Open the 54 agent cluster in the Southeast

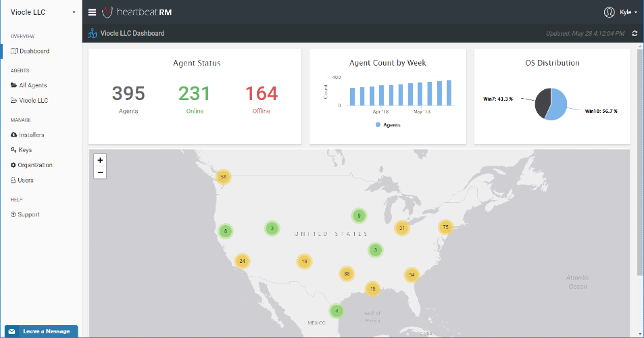(x=412, y=274)
